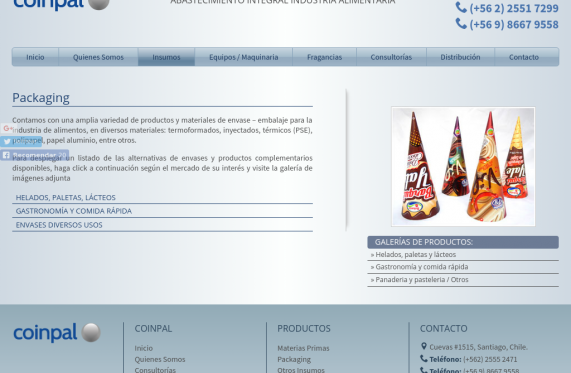Open Equipos / Maquinaria menu item
The height and width of the screenshot is (373, 571).
[x=243, y=57]
